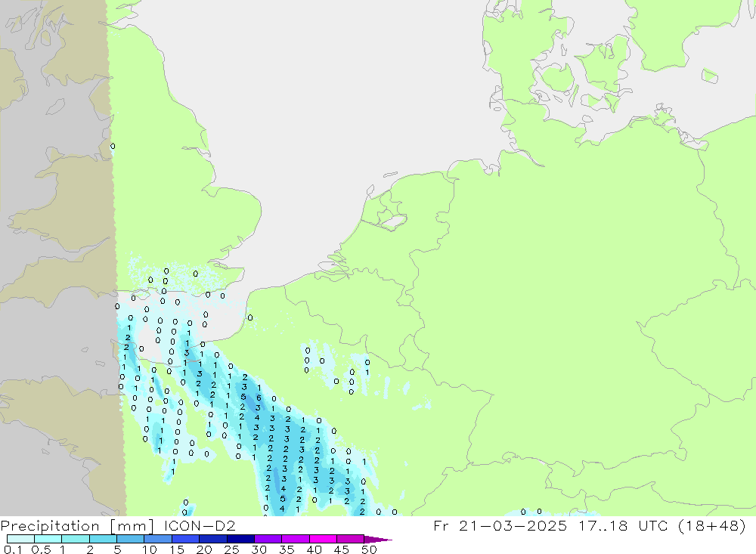Image resolution: width=756 pixels, height=554 pixels.
Task: Select the '20' legend scale label
Action: pyautogui.click(x=204, y=549)
